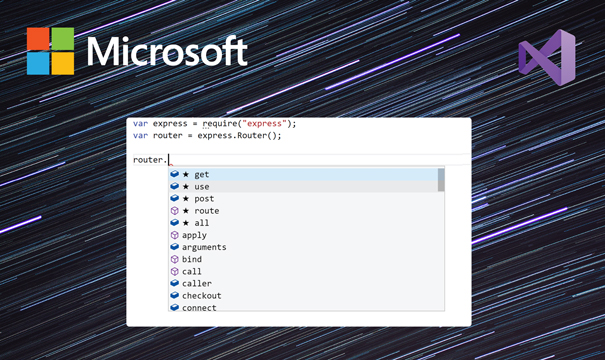Select the 'bind' method entry
Viewport: 605px width, 360px height.
[x=304, y=259]
